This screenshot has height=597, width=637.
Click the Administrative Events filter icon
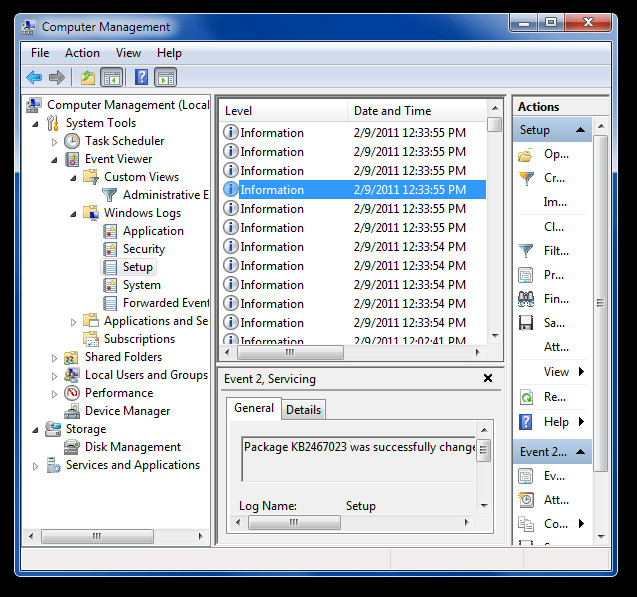click(x=109, y=195)
